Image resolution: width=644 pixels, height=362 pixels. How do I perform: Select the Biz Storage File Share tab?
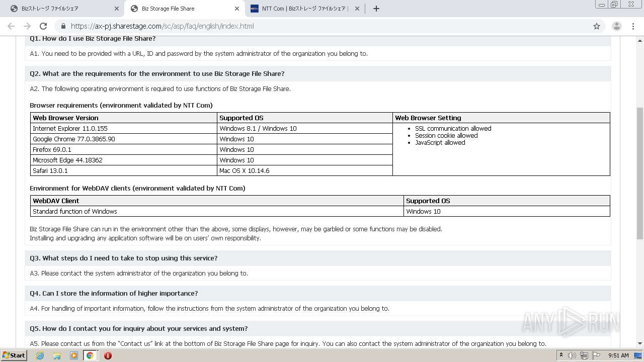[184, 9]
